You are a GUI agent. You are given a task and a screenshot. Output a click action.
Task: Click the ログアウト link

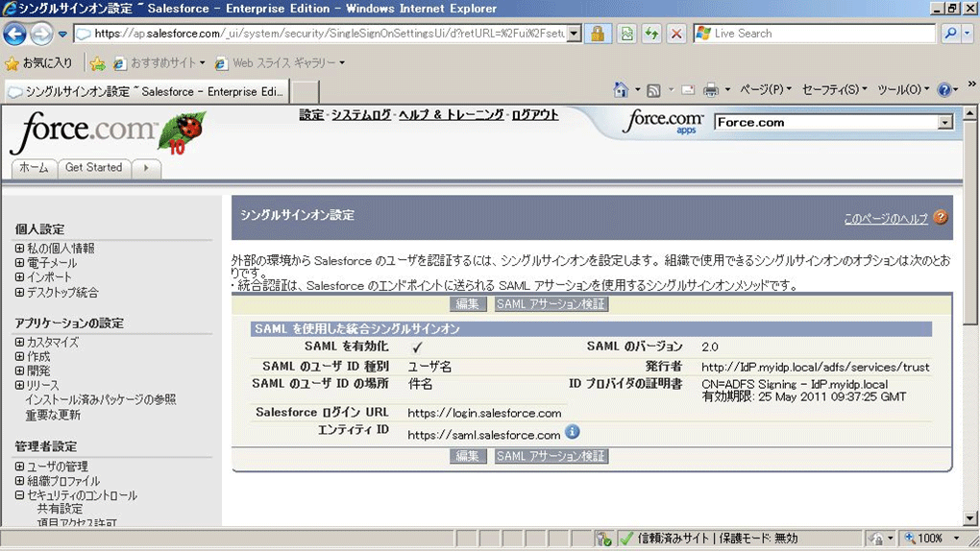[535, 115]
